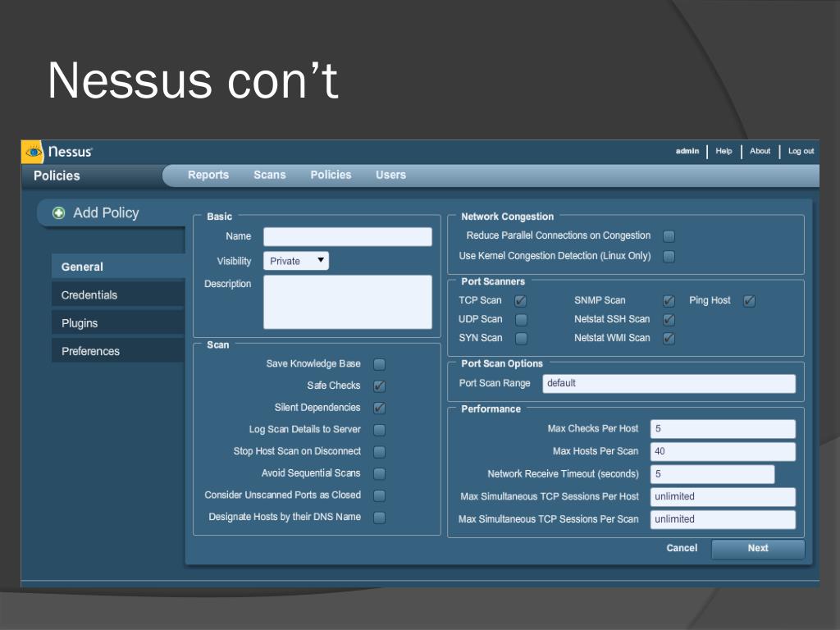This screenshot has height=630, width=840.
Task: Click the Port Scan Options group label
Action: coord(502,363)
